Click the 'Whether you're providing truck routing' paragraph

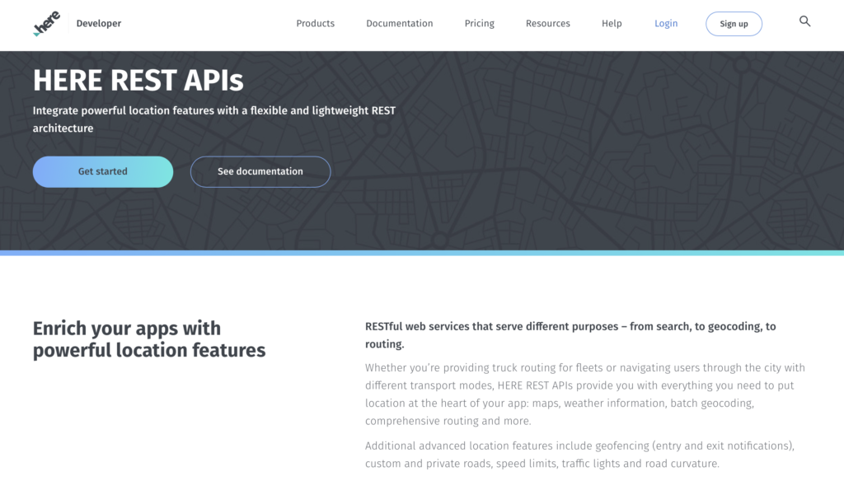585,394
